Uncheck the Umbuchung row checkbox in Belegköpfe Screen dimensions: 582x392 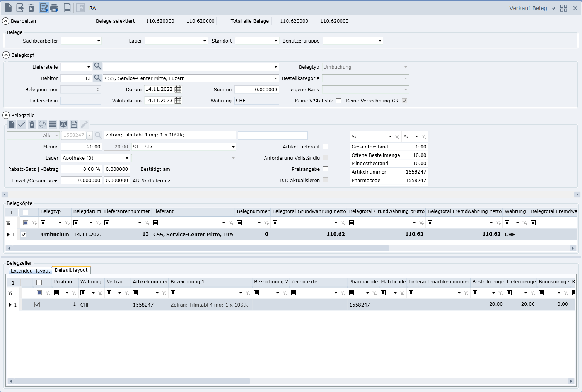point(24,234)
